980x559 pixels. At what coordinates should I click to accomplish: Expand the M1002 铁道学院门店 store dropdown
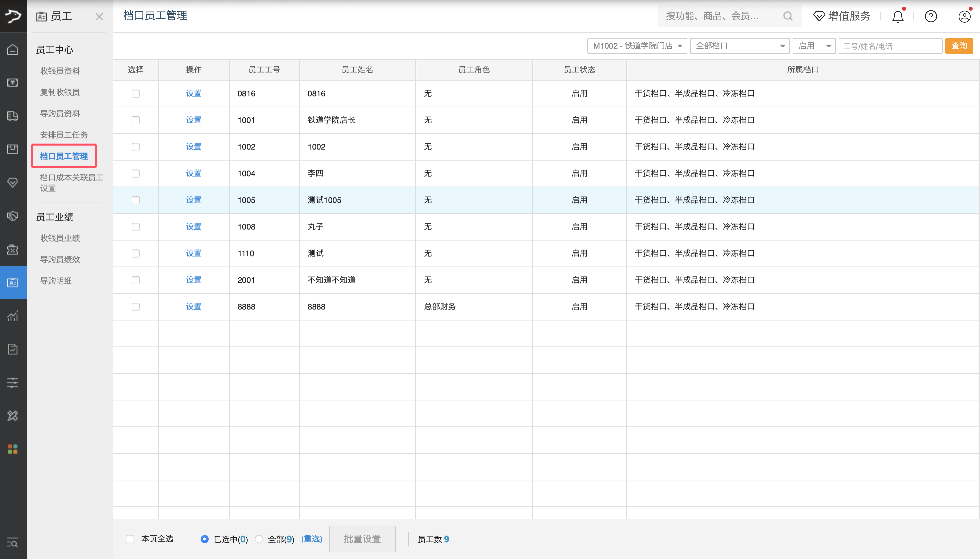637,46
